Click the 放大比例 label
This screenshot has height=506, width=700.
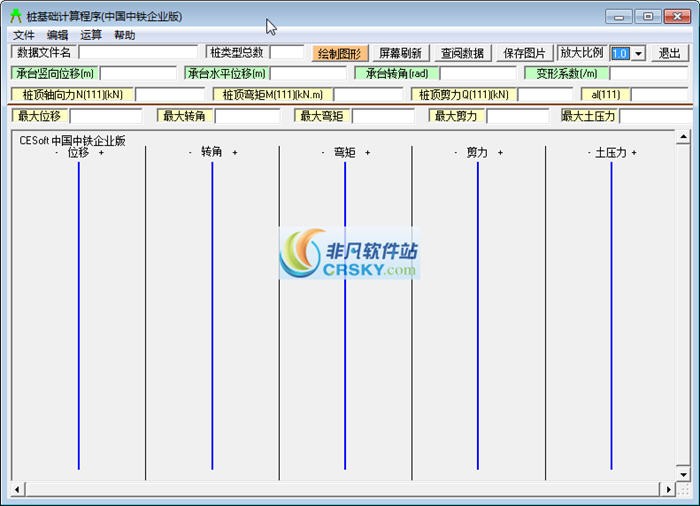582,53
